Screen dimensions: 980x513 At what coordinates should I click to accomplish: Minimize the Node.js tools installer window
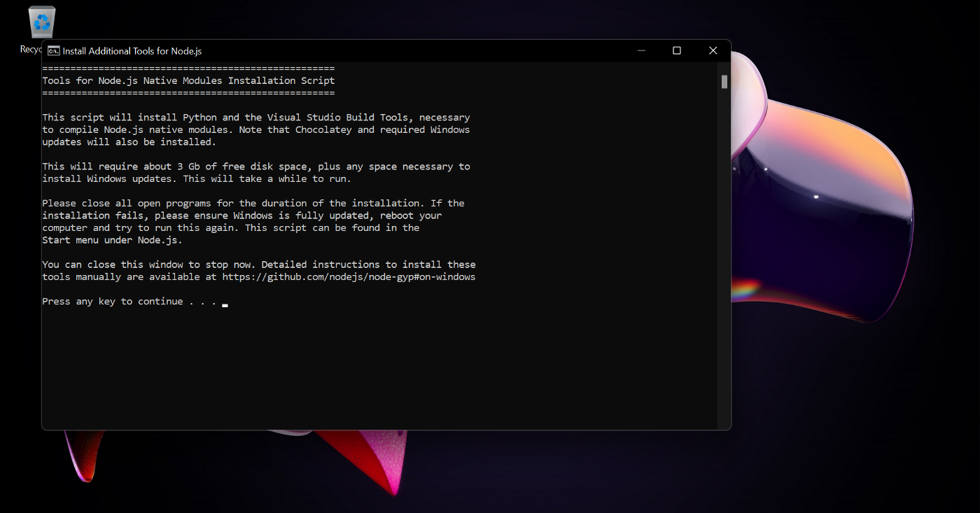click(x=641, y=50)
